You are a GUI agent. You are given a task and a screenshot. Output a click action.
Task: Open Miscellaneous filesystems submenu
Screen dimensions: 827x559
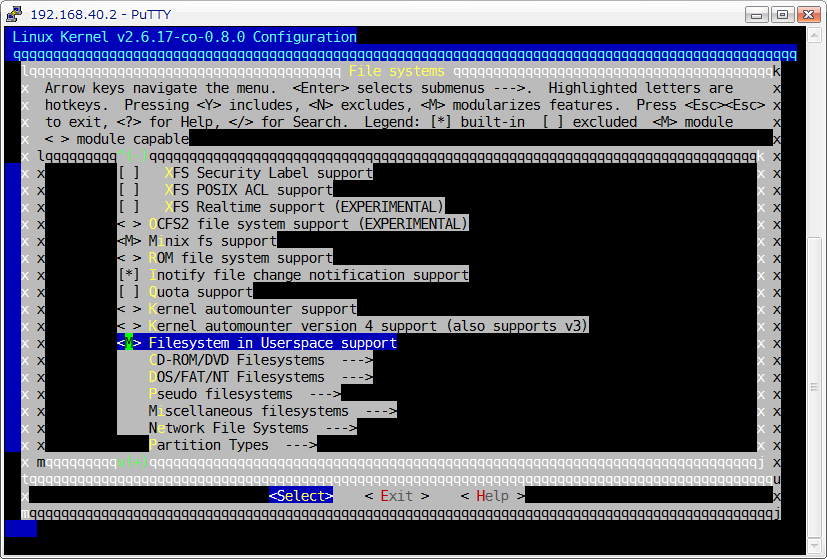272,411
